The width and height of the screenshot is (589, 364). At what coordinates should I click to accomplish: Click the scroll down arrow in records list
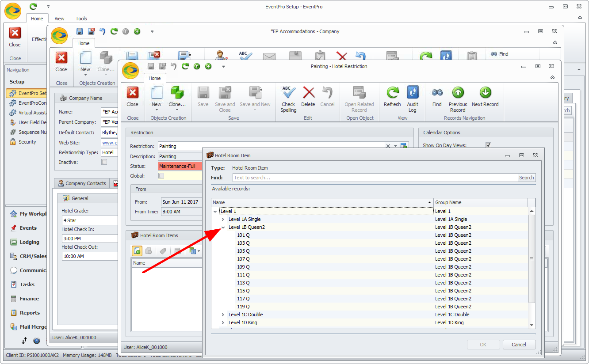532,325
